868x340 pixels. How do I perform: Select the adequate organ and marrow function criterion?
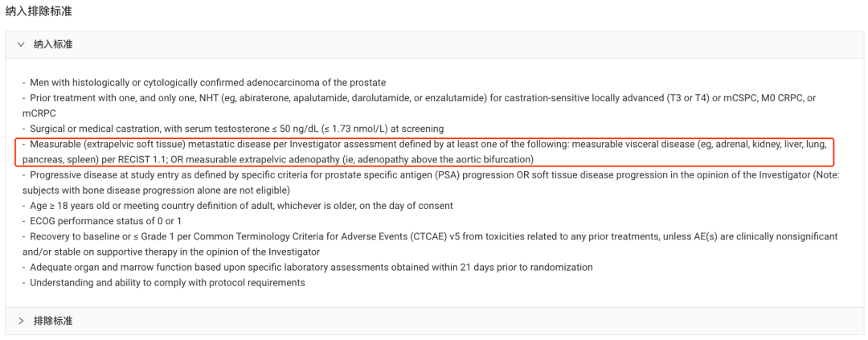tap(311, 267)
